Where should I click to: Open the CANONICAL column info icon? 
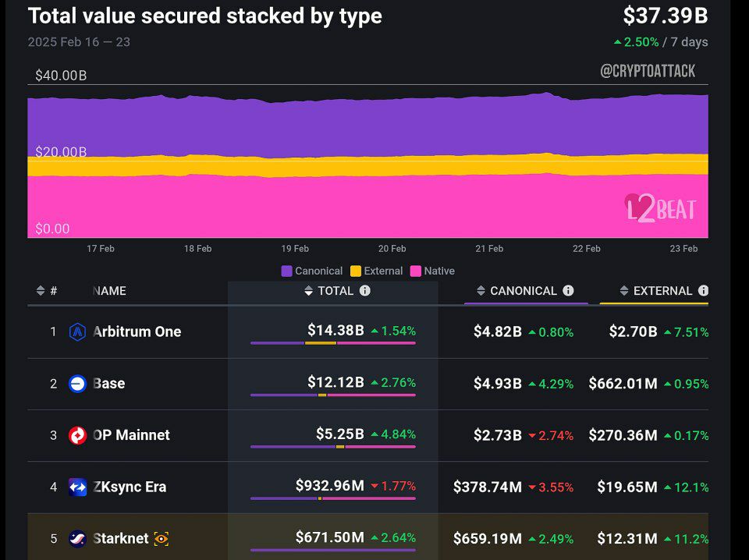(x=568, y=291)
